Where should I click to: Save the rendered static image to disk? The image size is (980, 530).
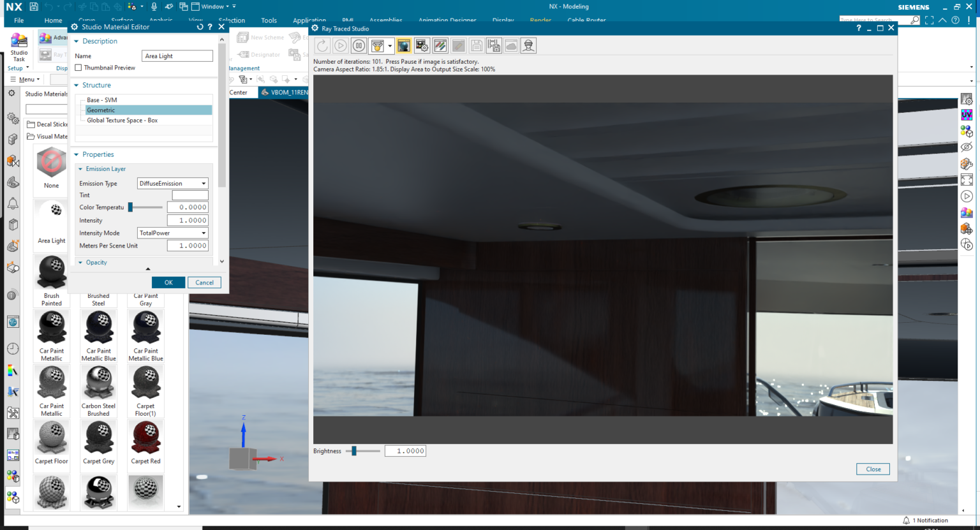[x=476, y=45]
